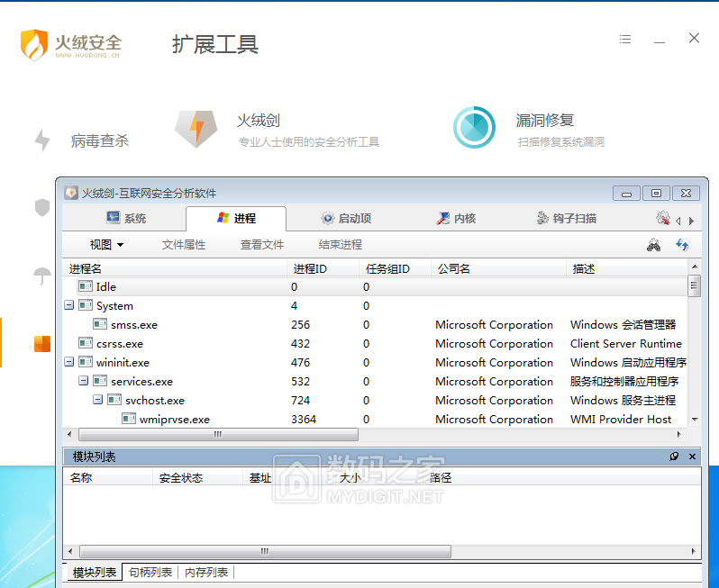Select the services.exe process name
Image resolution: width=719 pixels, height=588 pixels.
[x=141, y=381]
